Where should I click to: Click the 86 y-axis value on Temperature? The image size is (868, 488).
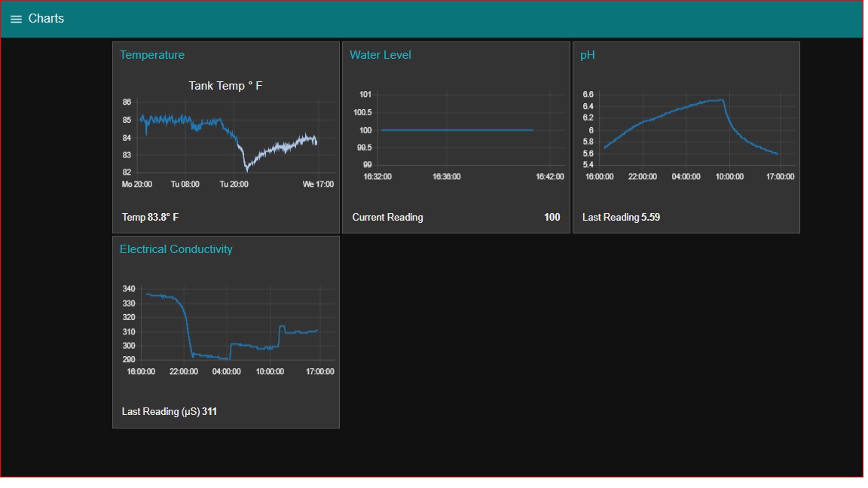(127, 102)
